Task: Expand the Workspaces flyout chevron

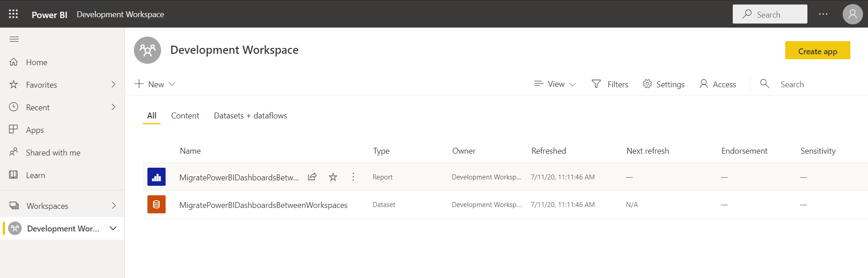Action: [x=114, y=206]
